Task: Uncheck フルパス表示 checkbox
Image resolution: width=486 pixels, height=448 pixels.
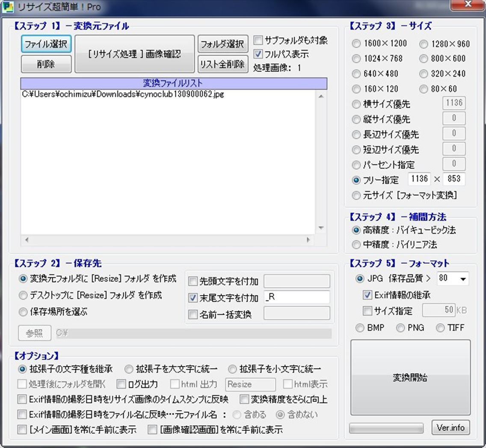Action: tap(258, 54)
